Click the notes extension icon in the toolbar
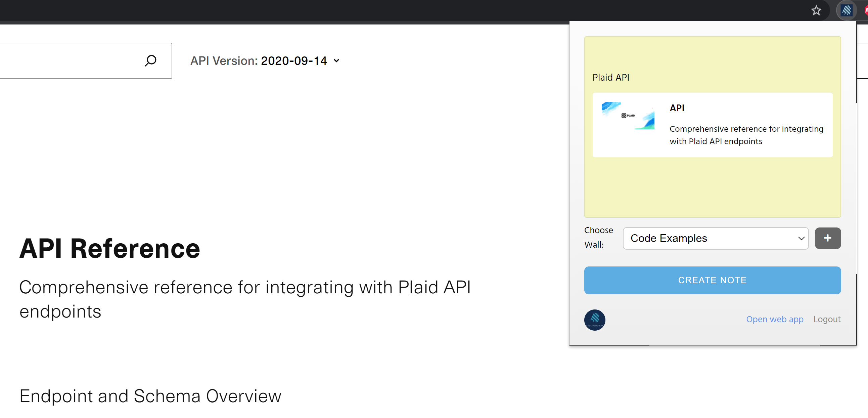This screenshot has height=418, width=868. [846, 10]
